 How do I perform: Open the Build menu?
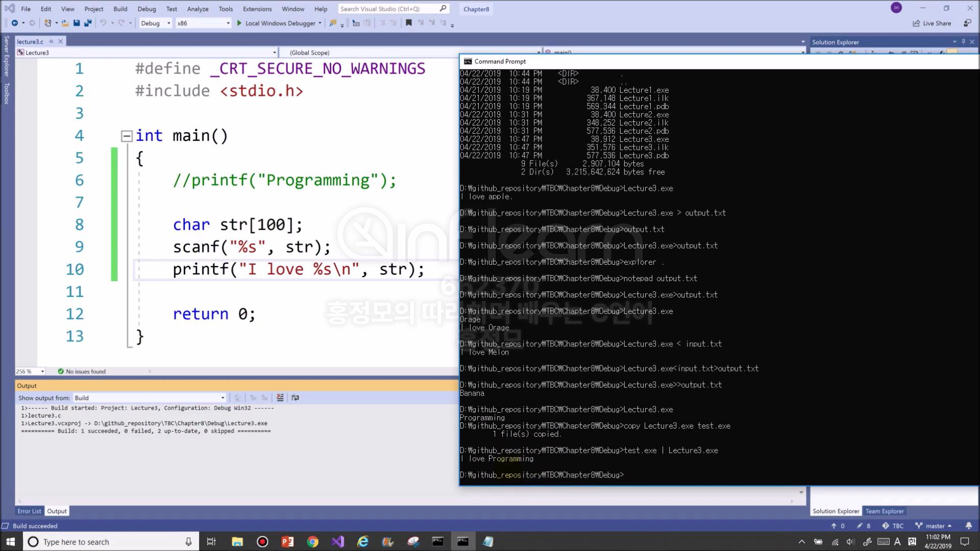(x=120, y=9)
